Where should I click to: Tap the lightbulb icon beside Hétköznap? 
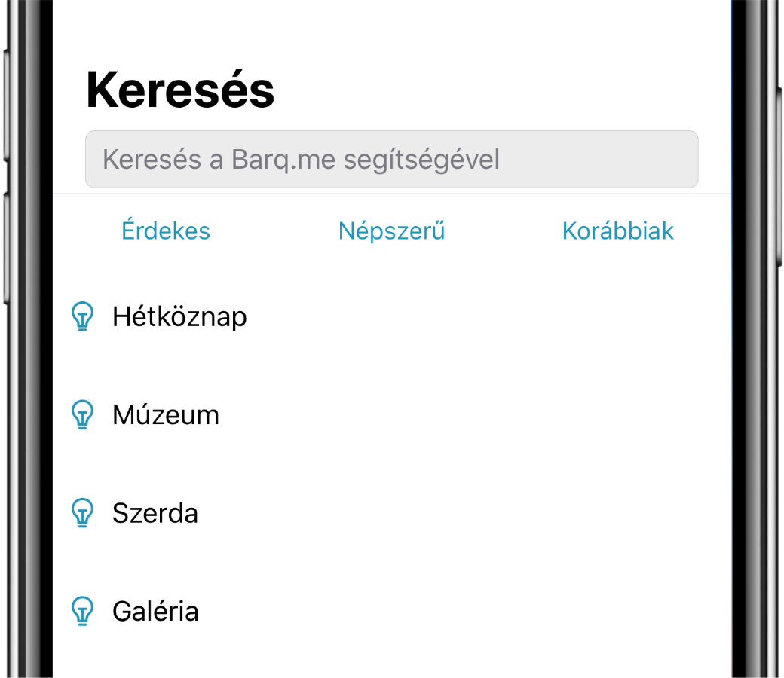point(82,316)
